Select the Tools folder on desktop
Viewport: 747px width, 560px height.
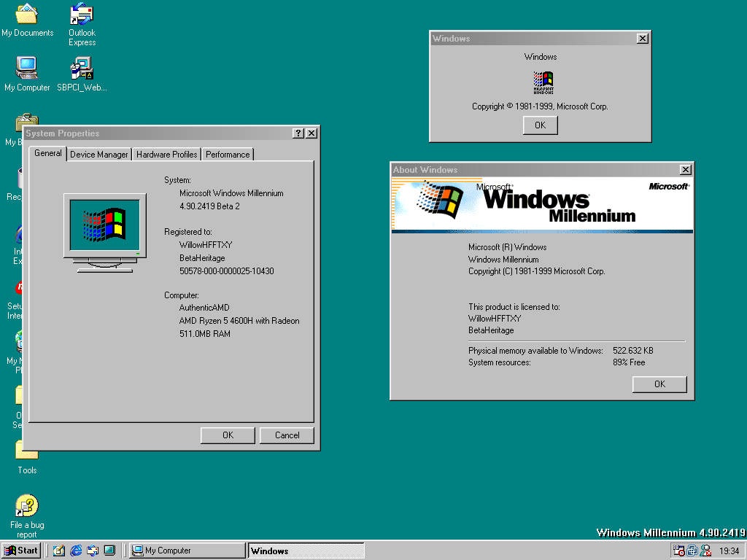[27, 458]
